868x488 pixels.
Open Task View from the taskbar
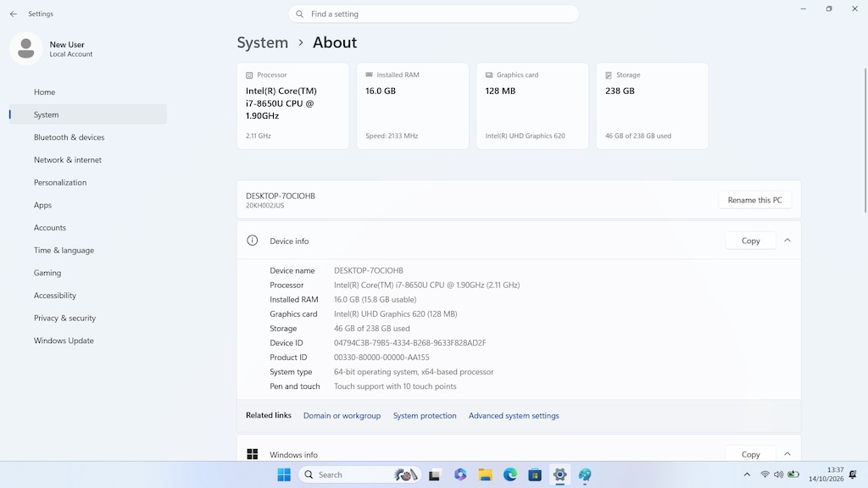point(435,474)
